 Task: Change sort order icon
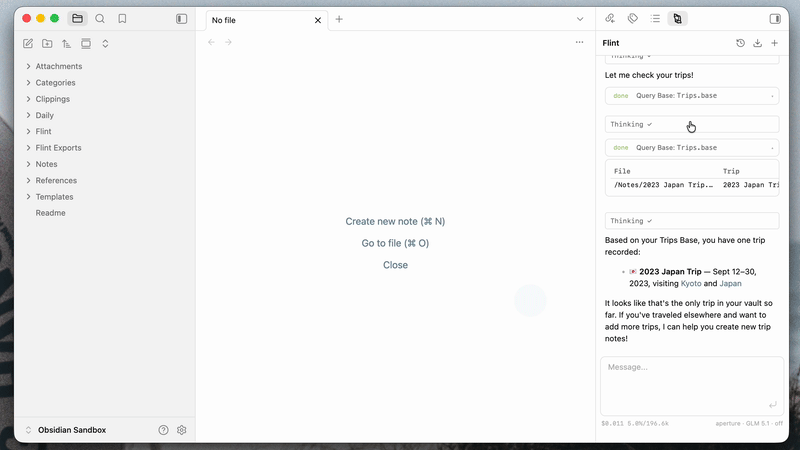[66, 43]
